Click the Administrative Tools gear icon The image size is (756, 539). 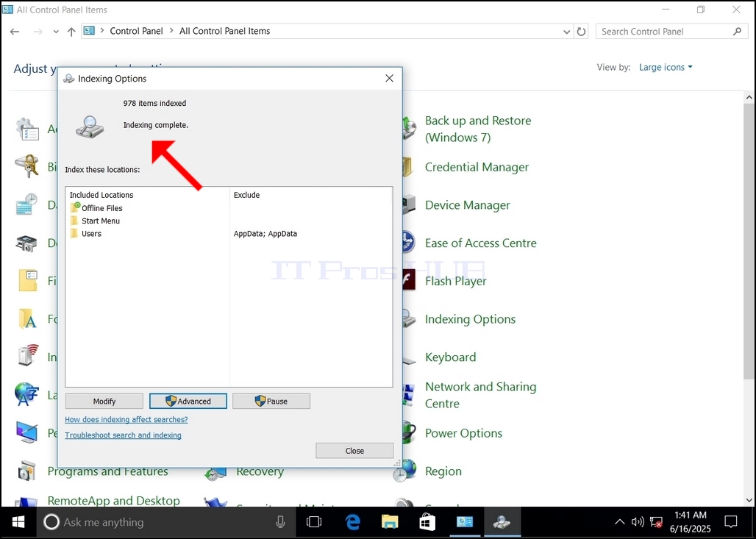tap(26, 129)
